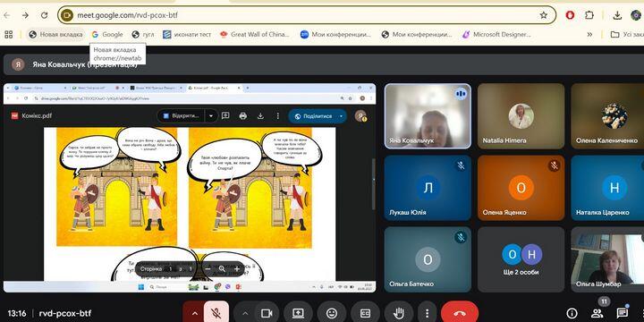
Task: Click the Windows Start button in shared screen
Action: point(141,287)
